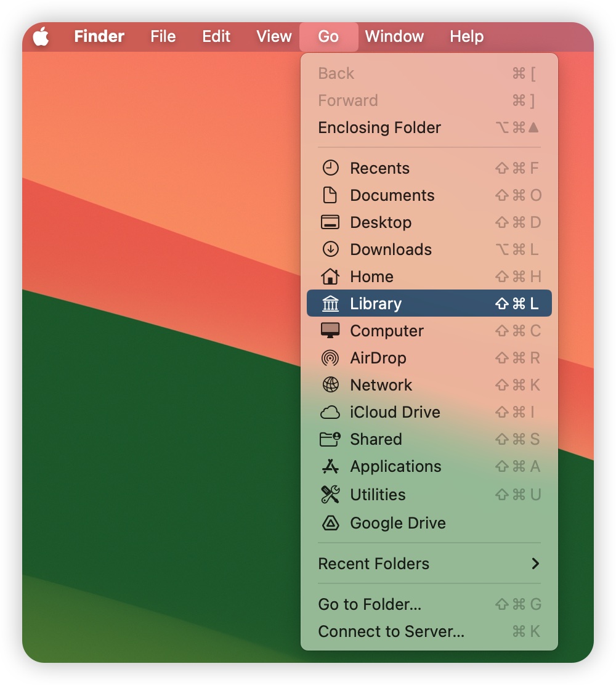The width and height of the screenshot is (616, 685).
Task: Click the ⇧⌘G shortcut beside Go to Folder
Action: click(518, 604)
